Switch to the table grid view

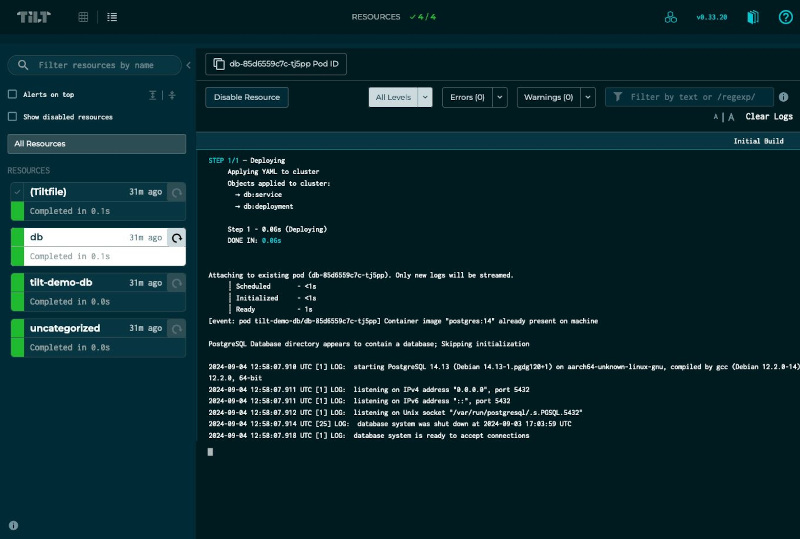click(x=83, y=17)
